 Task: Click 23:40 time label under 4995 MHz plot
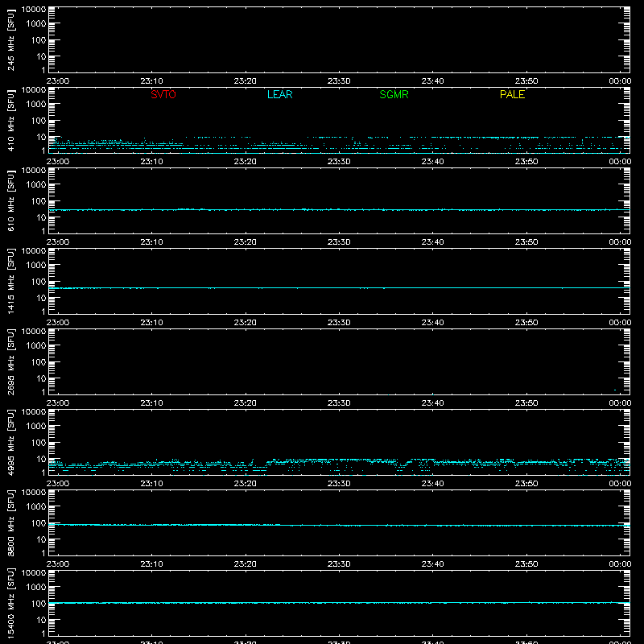[432, 484]
